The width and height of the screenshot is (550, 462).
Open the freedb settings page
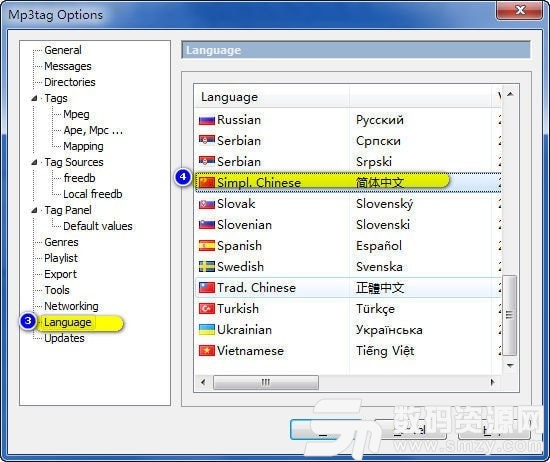(79, 178)
